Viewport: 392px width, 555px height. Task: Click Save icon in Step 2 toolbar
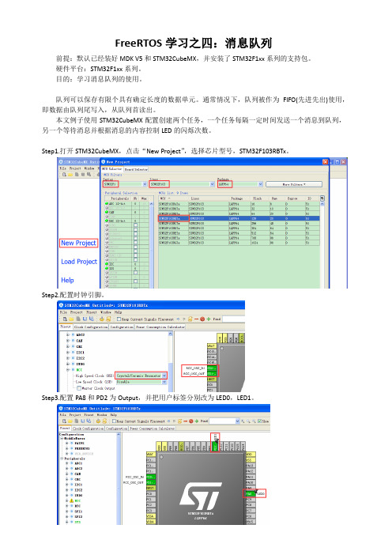click(85, 319)
